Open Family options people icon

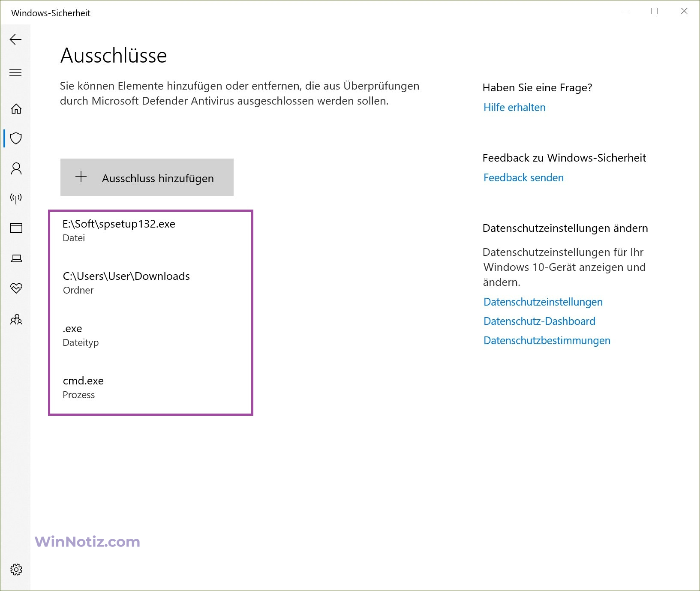point(16,319)
